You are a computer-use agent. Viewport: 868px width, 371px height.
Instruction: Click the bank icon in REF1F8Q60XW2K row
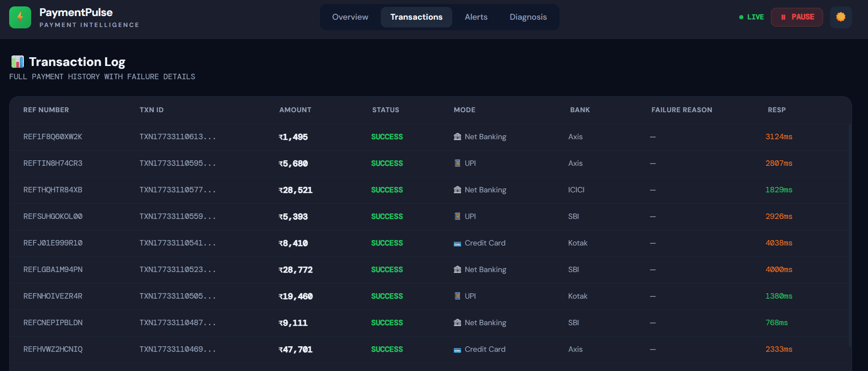point(457,136)
